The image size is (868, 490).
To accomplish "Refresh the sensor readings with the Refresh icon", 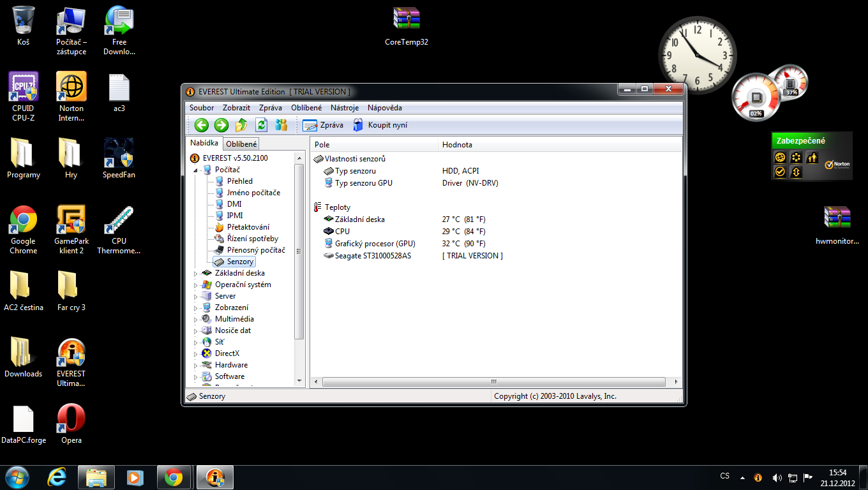I will [x=261, y=125].
